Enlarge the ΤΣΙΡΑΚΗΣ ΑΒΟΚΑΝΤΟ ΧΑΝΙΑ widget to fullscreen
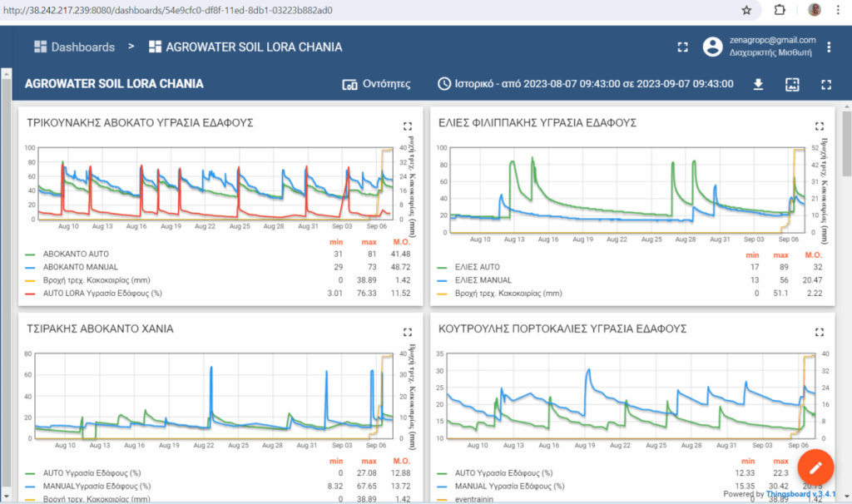852x504 pixels. click(x=408, y=332)
